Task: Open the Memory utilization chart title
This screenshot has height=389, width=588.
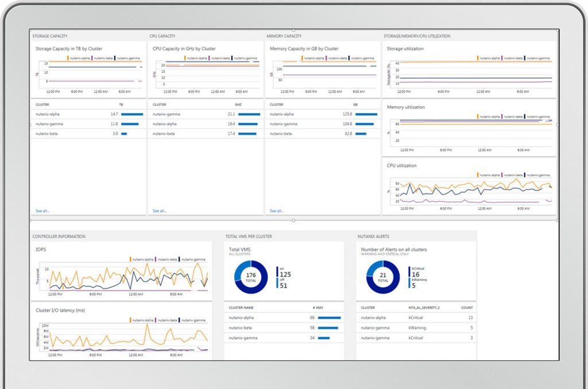Action: [406, 107]
